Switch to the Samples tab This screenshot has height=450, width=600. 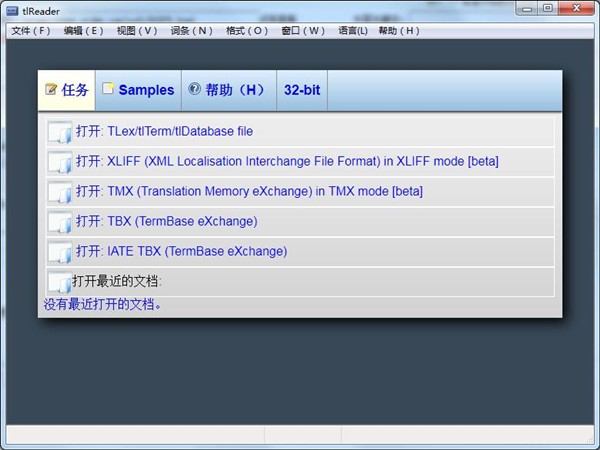[138, 90]
